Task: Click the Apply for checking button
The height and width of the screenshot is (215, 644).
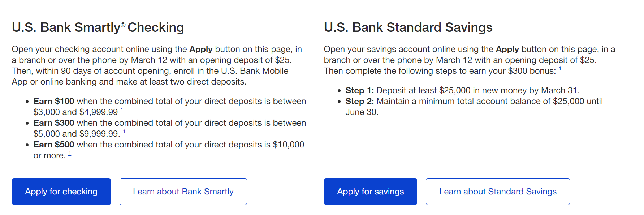Action: (61, 192)
